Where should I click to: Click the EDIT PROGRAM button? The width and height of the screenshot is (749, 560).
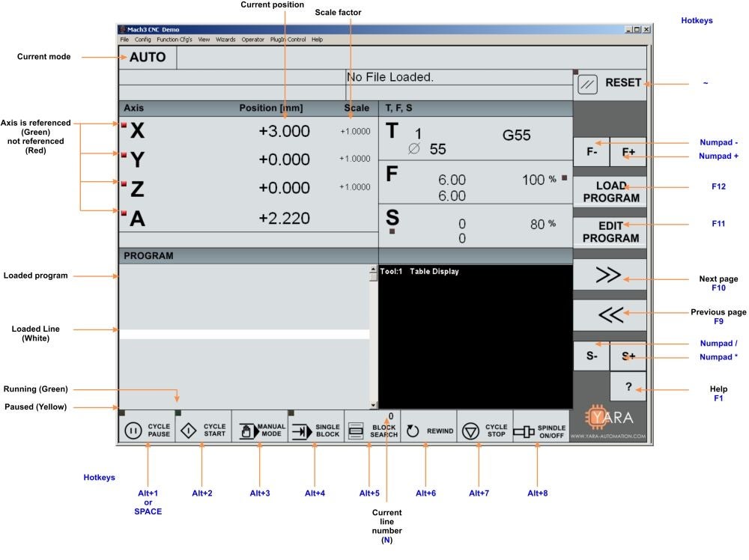click(x=610, y=231)
